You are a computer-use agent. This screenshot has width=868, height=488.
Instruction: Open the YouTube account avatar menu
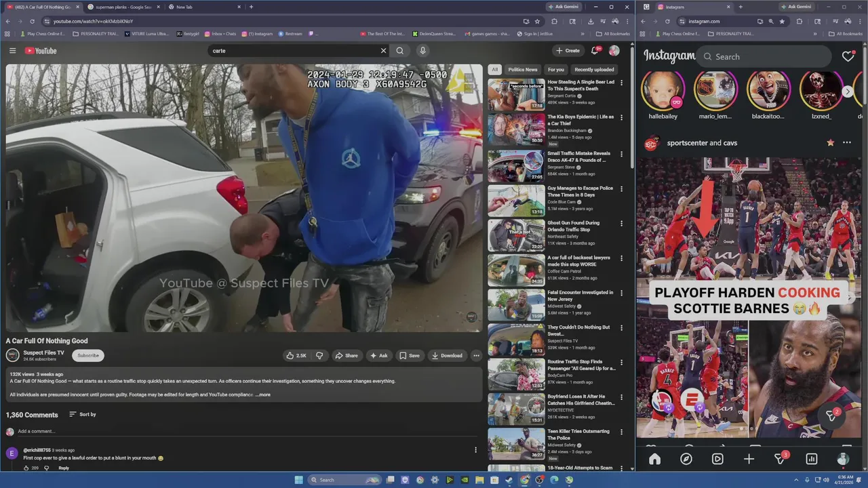[x=614, y=51]
